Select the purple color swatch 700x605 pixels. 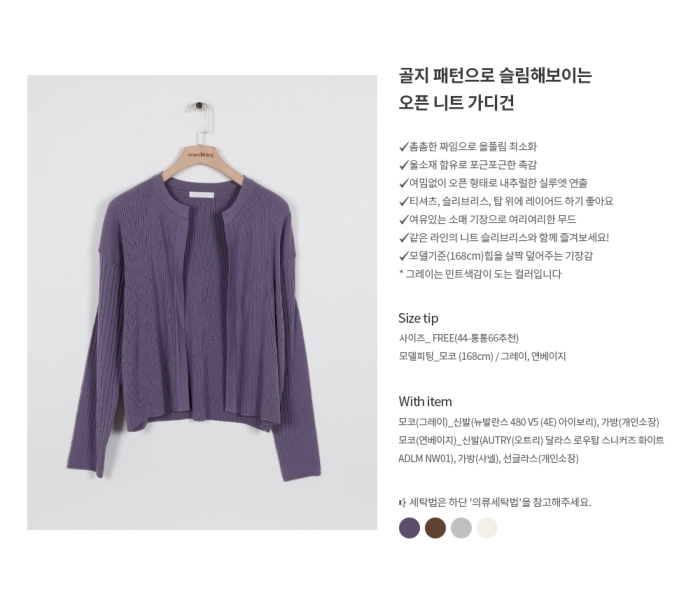pyautogui.click(x=409, y=528)
